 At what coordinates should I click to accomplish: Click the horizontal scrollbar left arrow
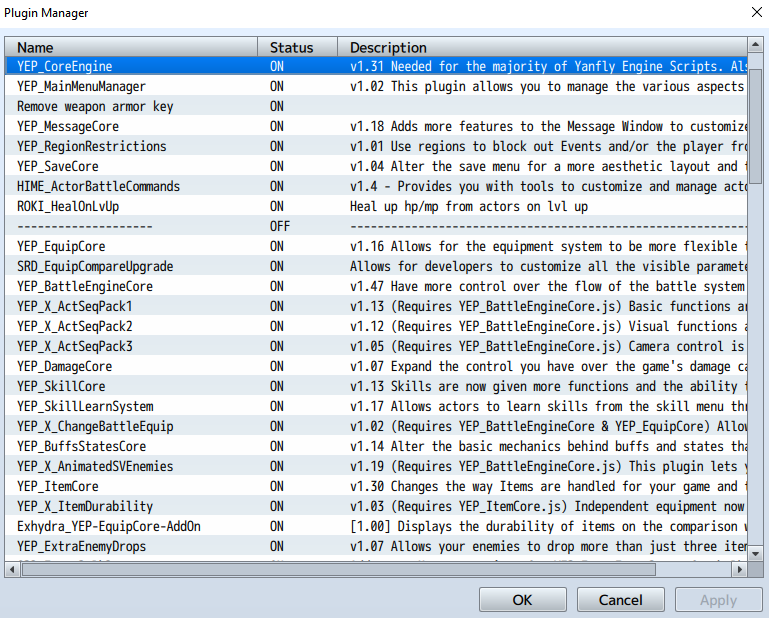(12, 569)
